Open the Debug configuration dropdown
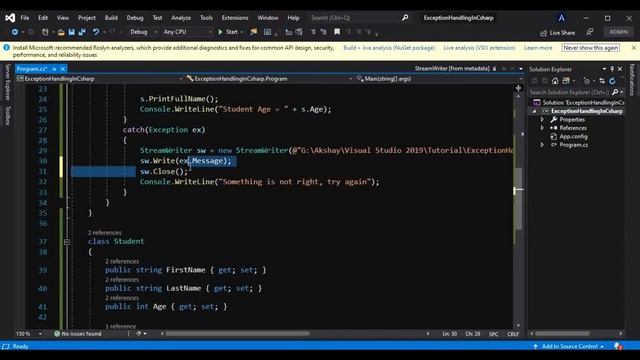Screen dimensions: 640x360 [x=143, y=32]
